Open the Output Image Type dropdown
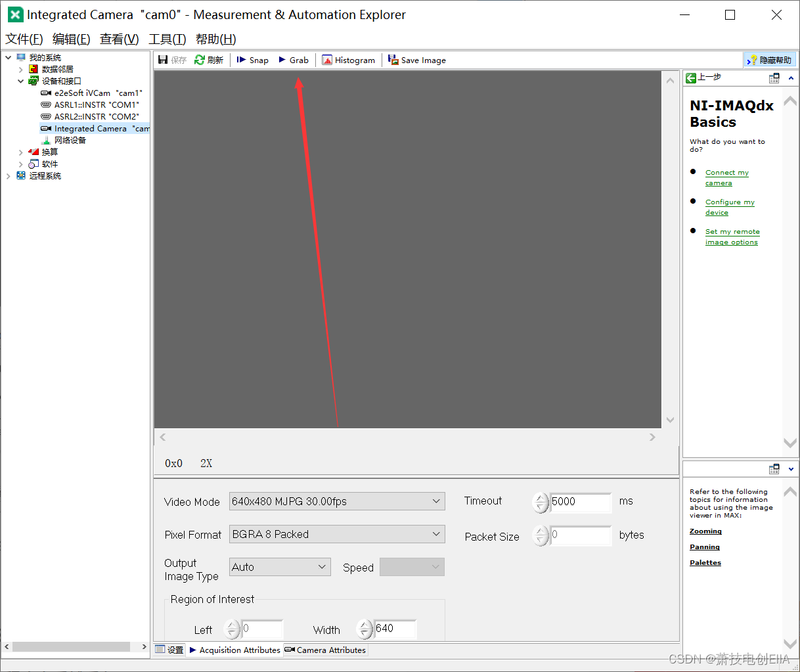The width and height of the screenshot is (800, 672). (x=280, y=567)
